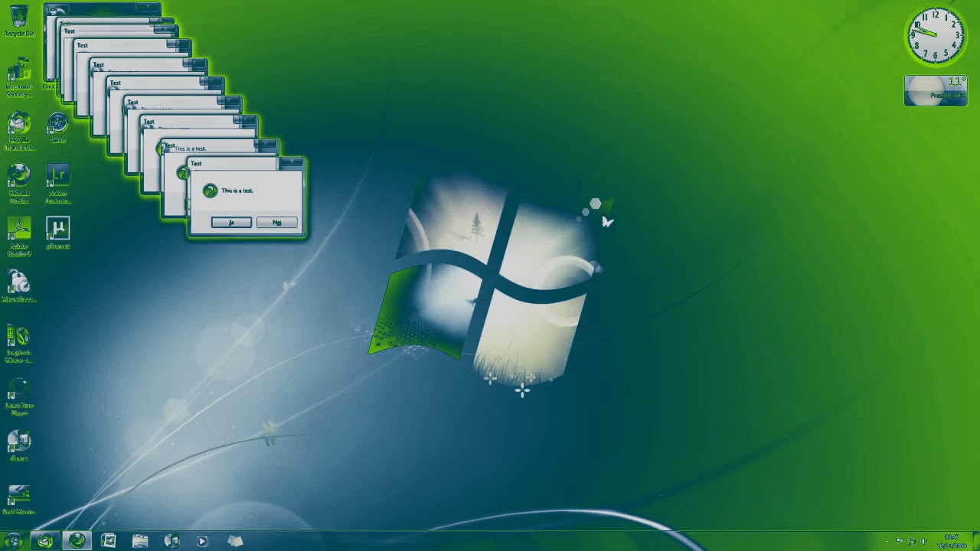Launch Windows Media Player from taskbar
This screenshot has width=980, height=551.
point(202,541)
